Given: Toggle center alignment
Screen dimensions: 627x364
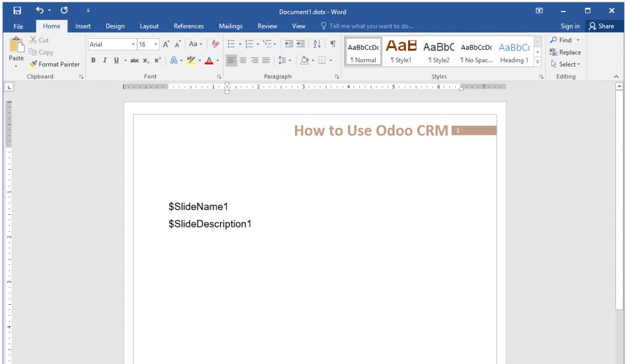Looking at the screenshot, I should tap(244, 60).
